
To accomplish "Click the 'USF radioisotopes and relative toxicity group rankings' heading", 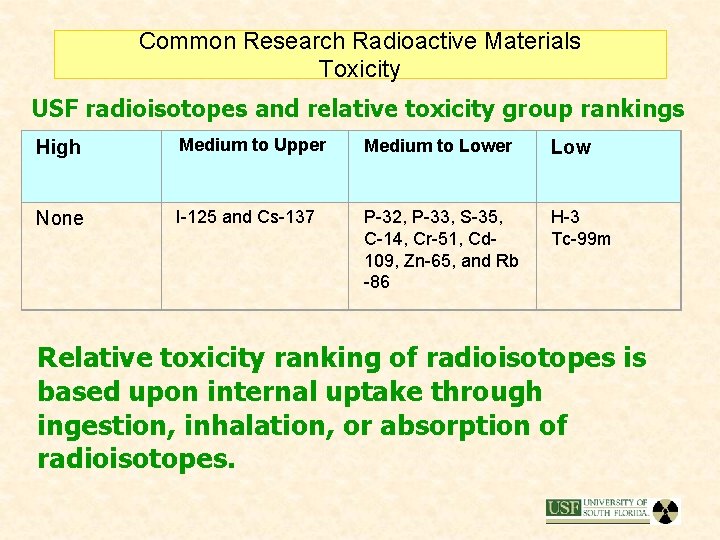I will click(358, 109).
